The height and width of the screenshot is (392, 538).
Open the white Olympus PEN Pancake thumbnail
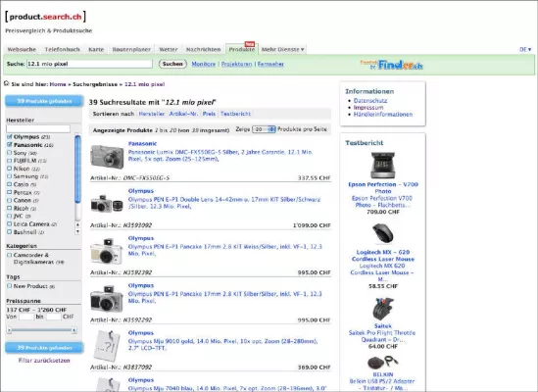pos(107,251)
